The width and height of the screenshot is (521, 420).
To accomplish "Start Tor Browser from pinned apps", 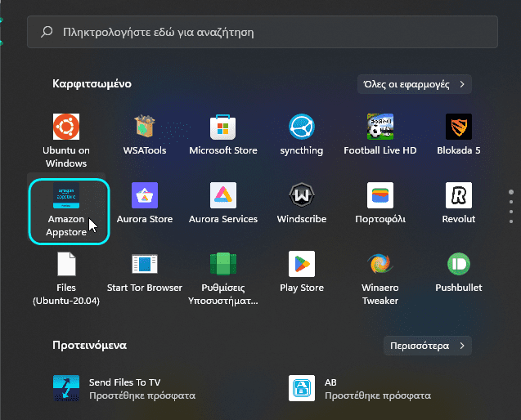I will [x=145, y=272].
